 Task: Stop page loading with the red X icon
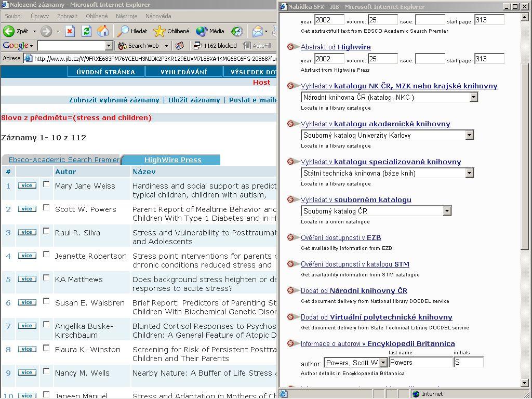coord(70,31)
